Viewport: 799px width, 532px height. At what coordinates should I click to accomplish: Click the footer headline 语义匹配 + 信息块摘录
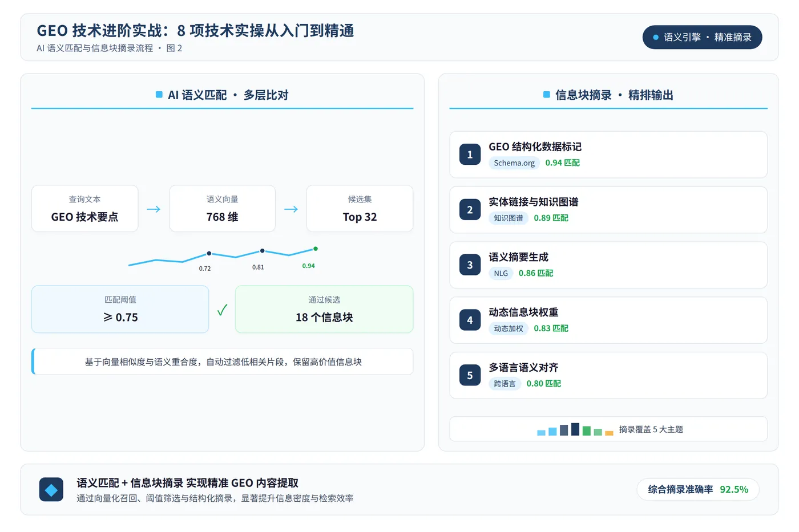click(188, 483)
